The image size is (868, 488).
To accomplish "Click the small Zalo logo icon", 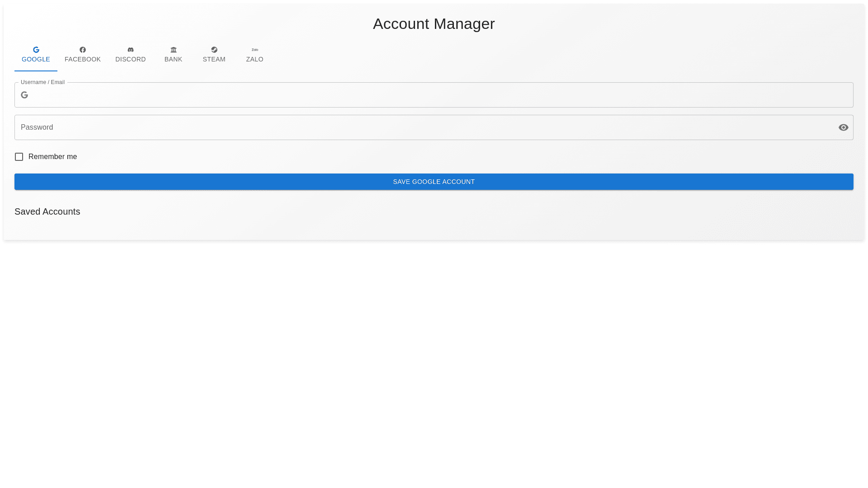I will [x=255, y=50].
